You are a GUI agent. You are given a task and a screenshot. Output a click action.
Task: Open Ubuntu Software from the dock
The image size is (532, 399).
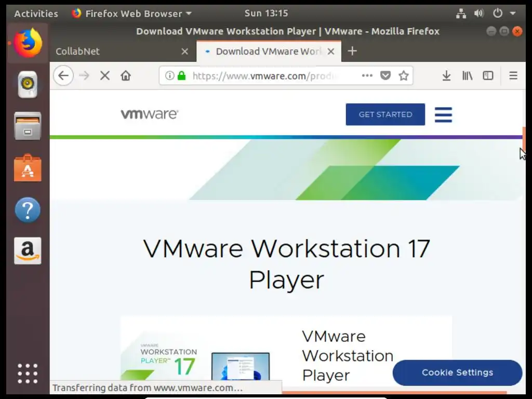[x=28, y=168]
